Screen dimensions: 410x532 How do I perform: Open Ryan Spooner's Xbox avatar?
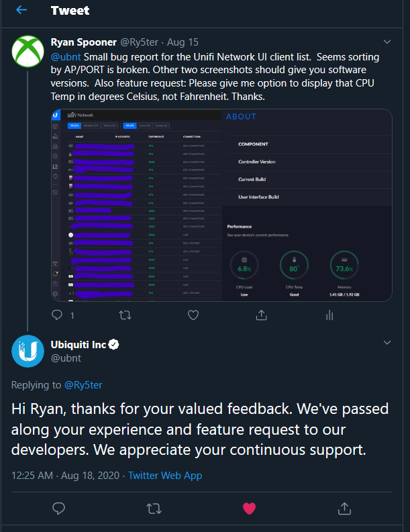28,52
